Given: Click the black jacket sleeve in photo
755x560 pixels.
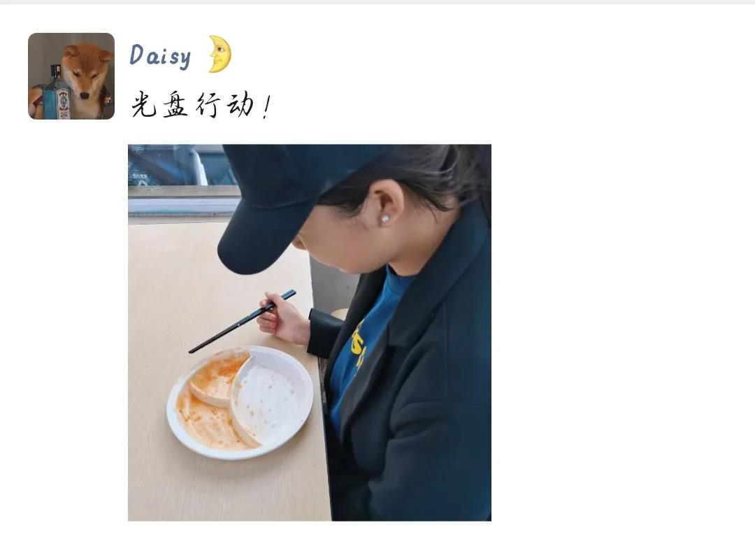Looking at the screenshot, I should coord(325,332).
